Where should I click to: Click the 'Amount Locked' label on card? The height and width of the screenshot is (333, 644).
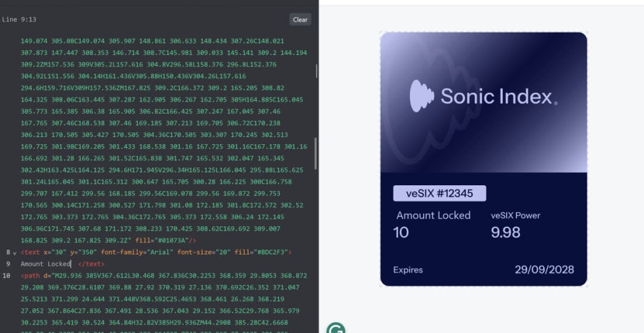coord(434,215)
